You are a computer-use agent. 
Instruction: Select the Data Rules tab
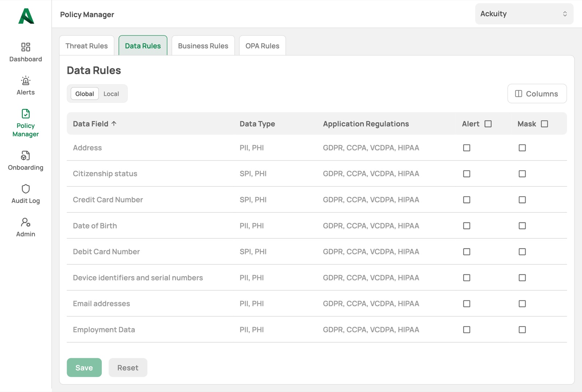coord(143,46)
